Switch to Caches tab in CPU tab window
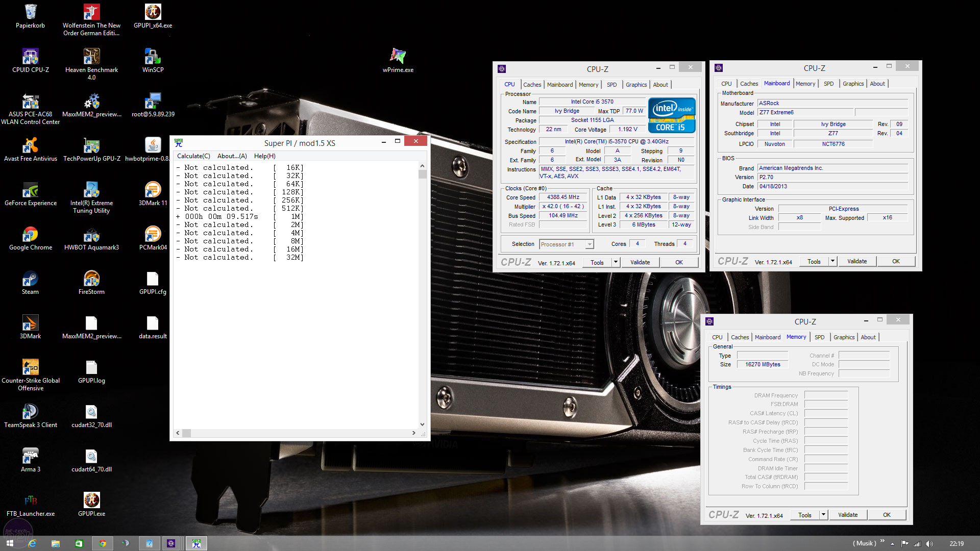Viewport: 980px width, 551px height. (532, 85)
